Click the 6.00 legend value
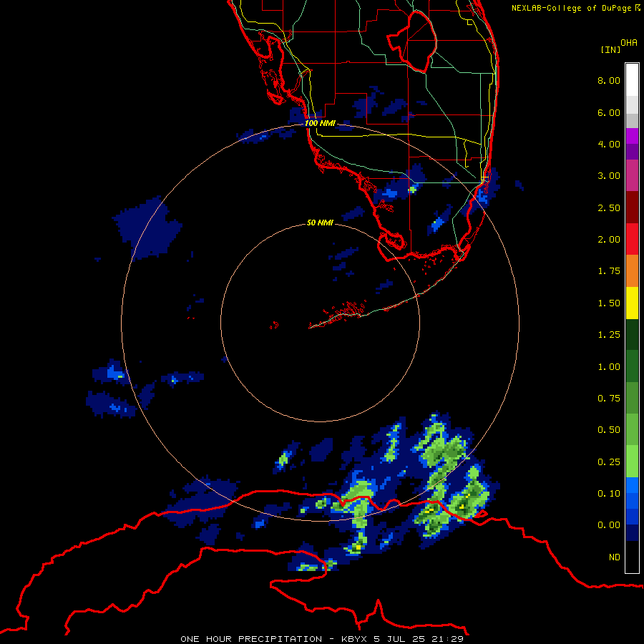The width and height of the screenshot is (644, 644). click(x=609, y=112)
